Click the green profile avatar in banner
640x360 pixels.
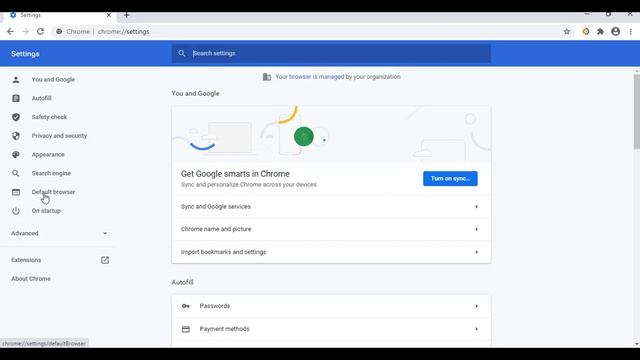coord(304,137)
